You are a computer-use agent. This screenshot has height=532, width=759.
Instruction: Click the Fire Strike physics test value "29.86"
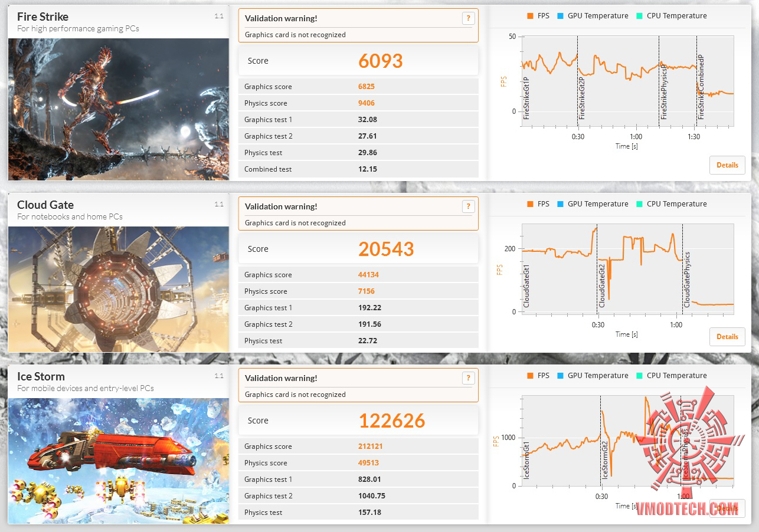click(x=368, y=153)
